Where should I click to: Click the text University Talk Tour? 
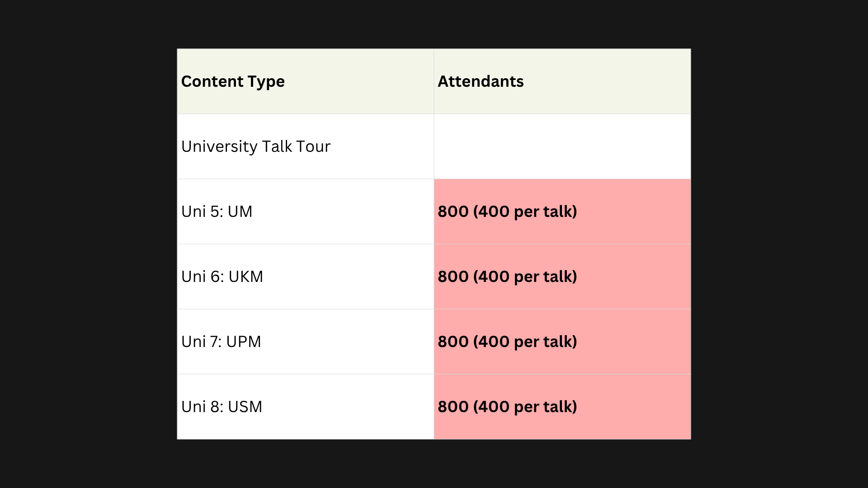tap(256, 147)
